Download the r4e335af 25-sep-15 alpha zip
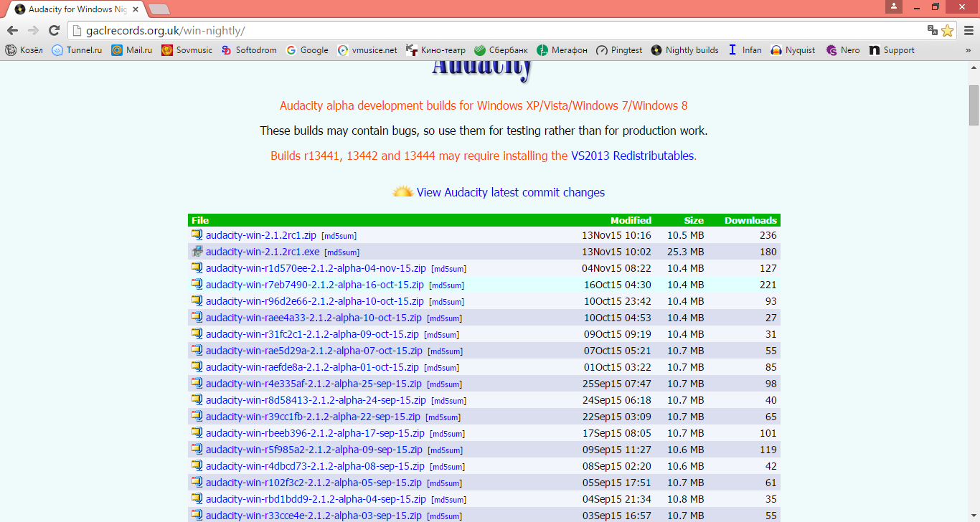The height and width of the screenshot is (522, 980). 314,384
